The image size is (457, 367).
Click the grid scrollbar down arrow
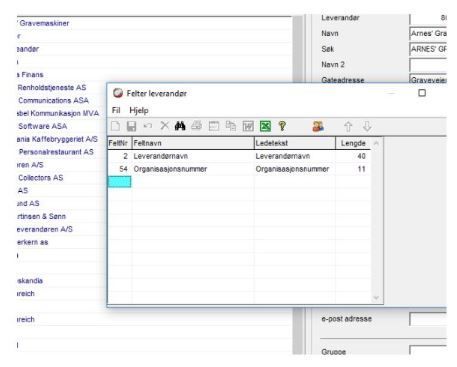(376, 298)
